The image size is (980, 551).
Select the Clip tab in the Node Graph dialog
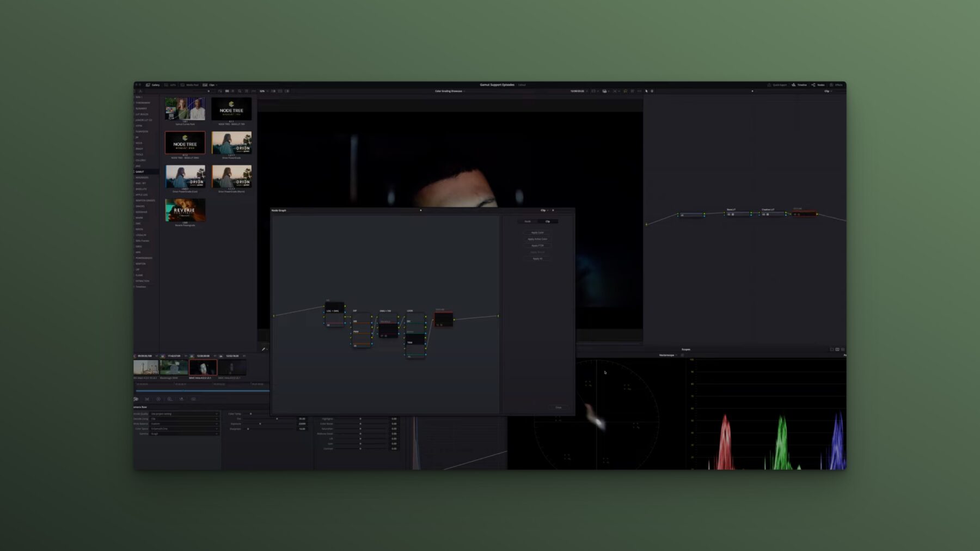point(548,222)
